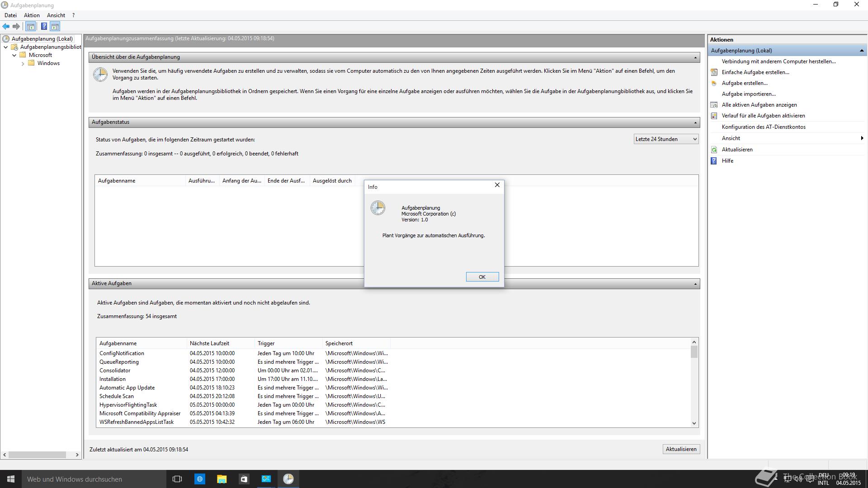This screenshot has width=868, height=488.
Task: Collapse the Microsoft folder tree node
Action: tap(14, 55)
